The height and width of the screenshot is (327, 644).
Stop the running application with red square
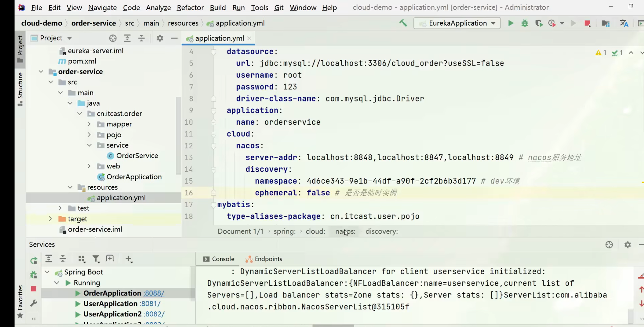coord(587,24)
